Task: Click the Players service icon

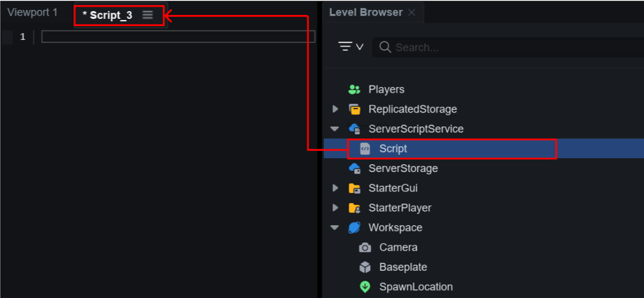Action: pos(354,89)
